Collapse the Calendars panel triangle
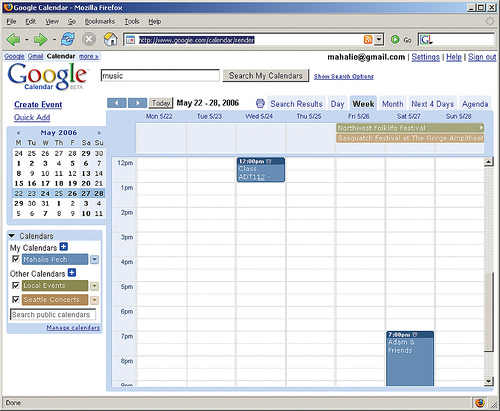The width and height of the screenshot is (500, 411). 12,236
